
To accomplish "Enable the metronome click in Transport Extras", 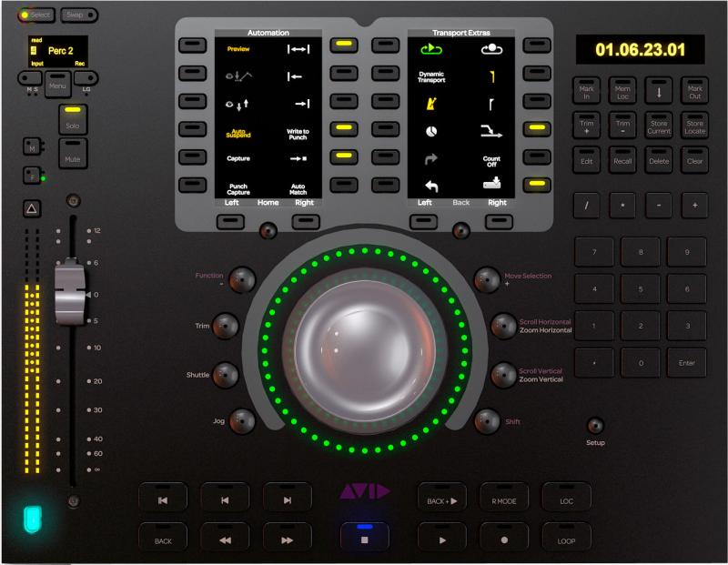I will (432, 103).
